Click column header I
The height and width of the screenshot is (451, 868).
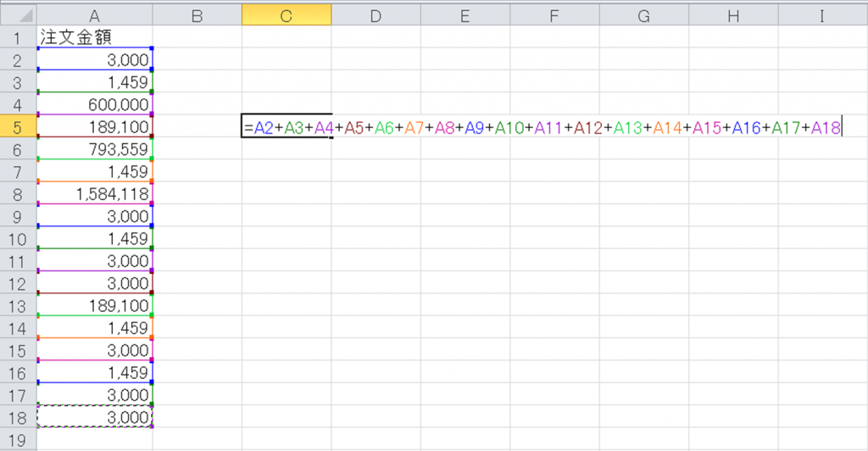pos(822,14)
